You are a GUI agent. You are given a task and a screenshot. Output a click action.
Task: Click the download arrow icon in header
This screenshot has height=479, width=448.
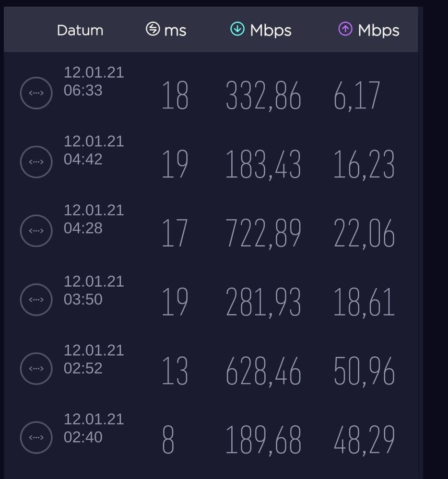tap(237, 29)
